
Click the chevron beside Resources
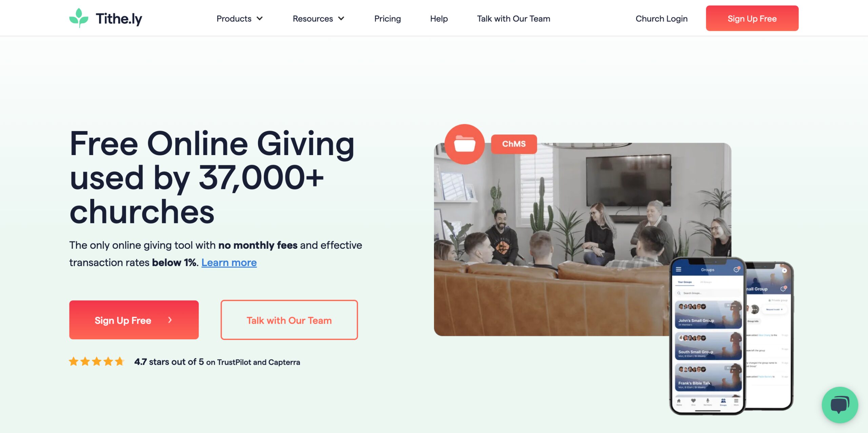(341, 19)
